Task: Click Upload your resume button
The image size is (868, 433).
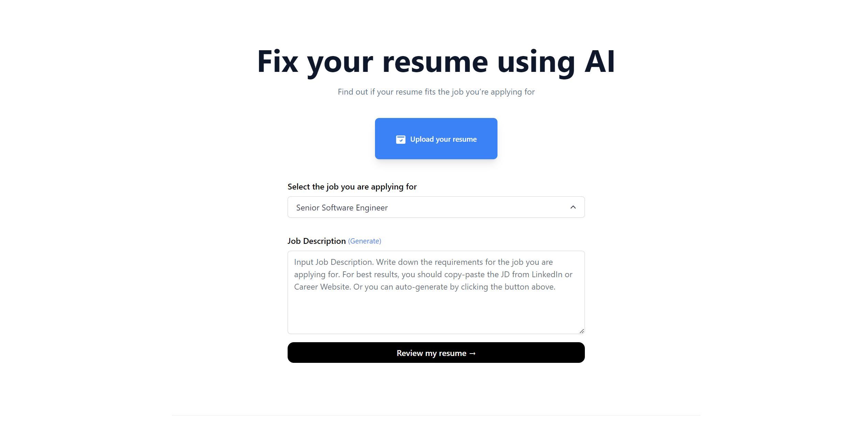Action: coord(436,138)
